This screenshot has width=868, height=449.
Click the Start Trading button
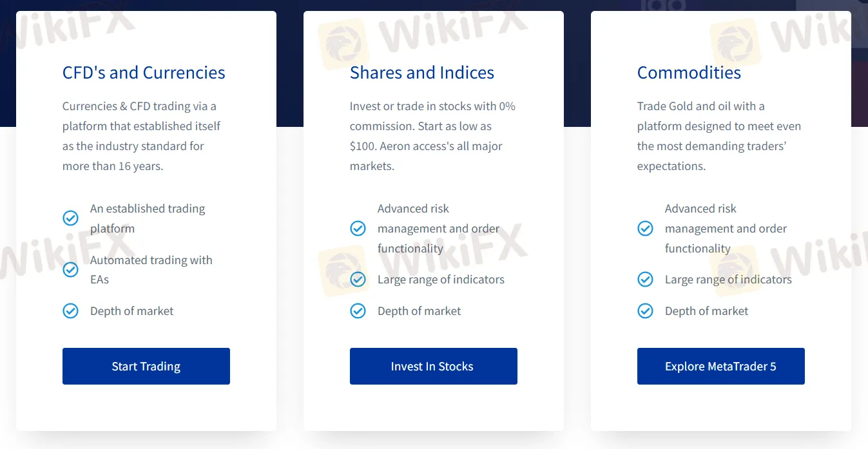[x=146, y=367]
